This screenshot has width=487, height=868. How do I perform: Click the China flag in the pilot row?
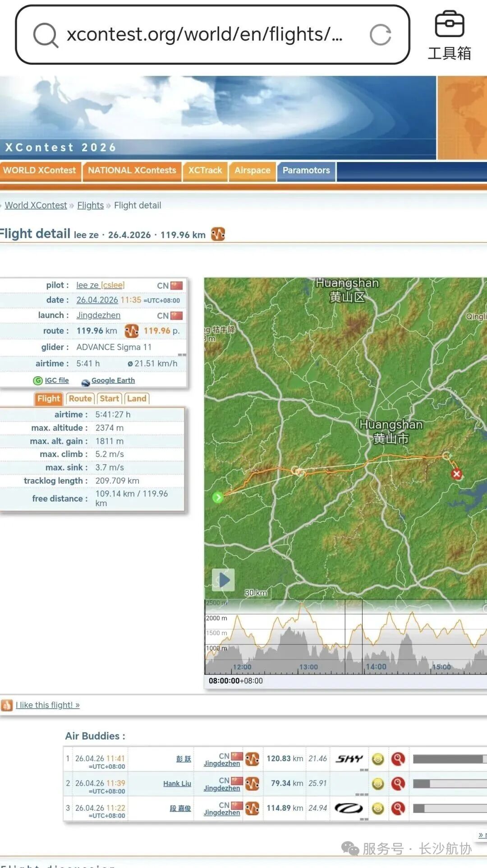[x=177, y=286]
